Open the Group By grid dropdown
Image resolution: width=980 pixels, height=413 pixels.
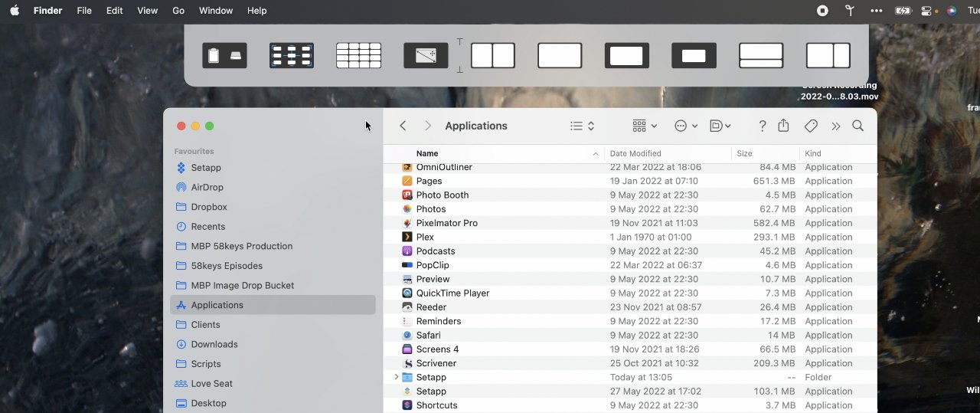point(645,126)
